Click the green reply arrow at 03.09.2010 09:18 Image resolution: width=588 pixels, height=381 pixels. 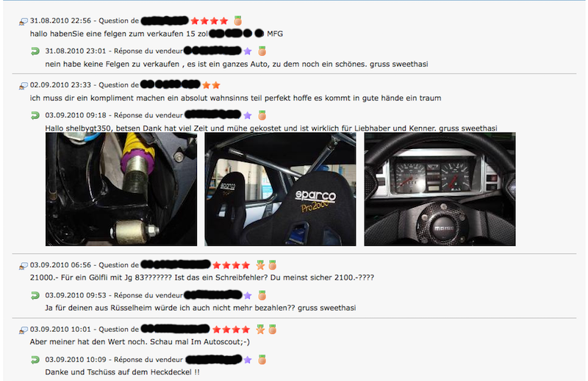coord(35,115)
